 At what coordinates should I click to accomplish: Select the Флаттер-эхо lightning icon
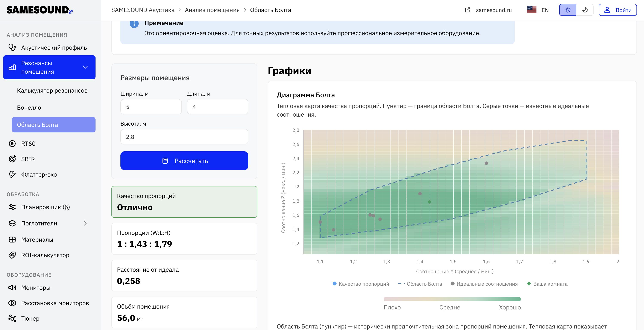point(12,174)
